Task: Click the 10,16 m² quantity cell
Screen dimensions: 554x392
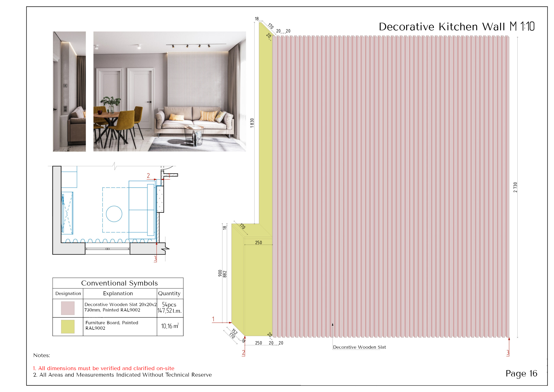Action: click(170, 326)
